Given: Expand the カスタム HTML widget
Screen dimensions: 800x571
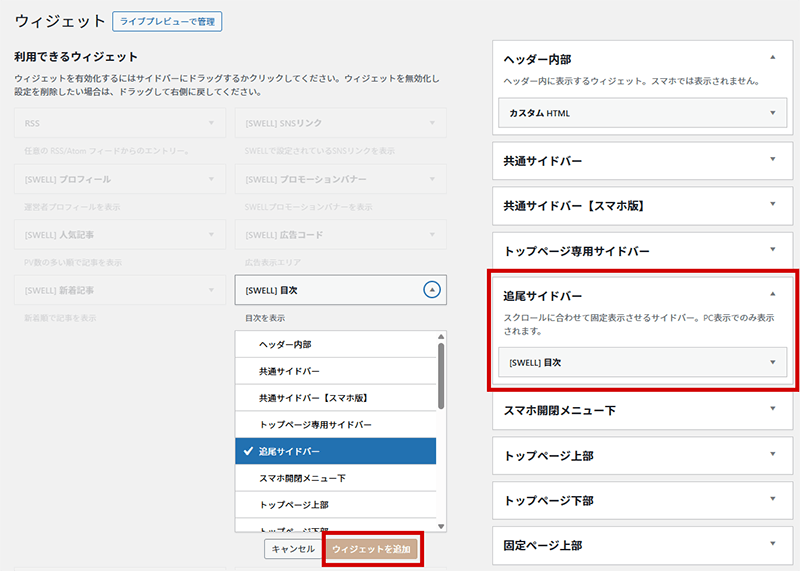Looking at the screenshot, I should point(772,113).
